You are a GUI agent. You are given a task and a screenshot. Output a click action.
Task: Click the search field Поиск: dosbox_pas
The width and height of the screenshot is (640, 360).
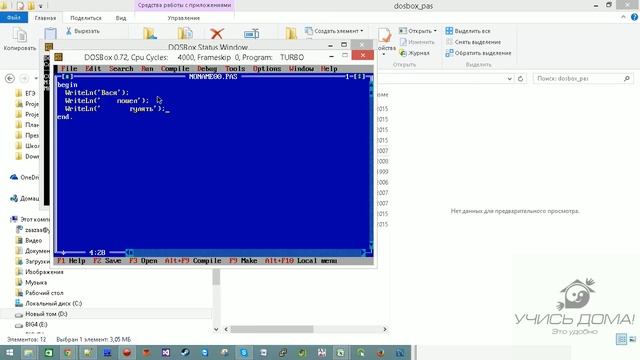[583, 78]
